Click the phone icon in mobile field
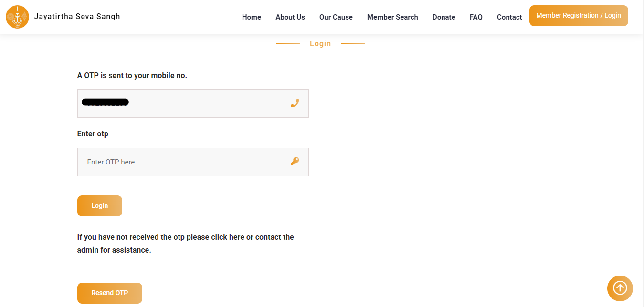 295,103
